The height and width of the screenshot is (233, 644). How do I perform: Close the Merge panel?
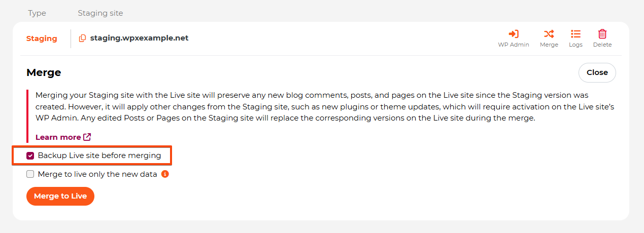pyautogui.click(x=597, y=72)
